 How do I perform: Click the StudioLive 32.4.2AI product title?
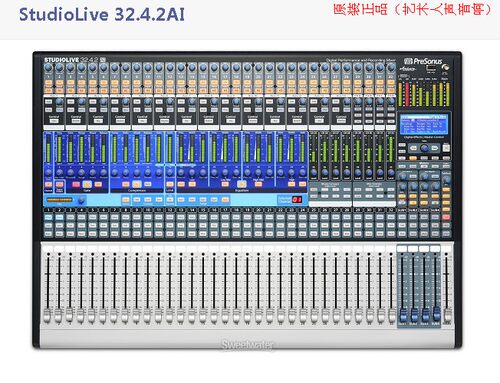click(102, 15)
